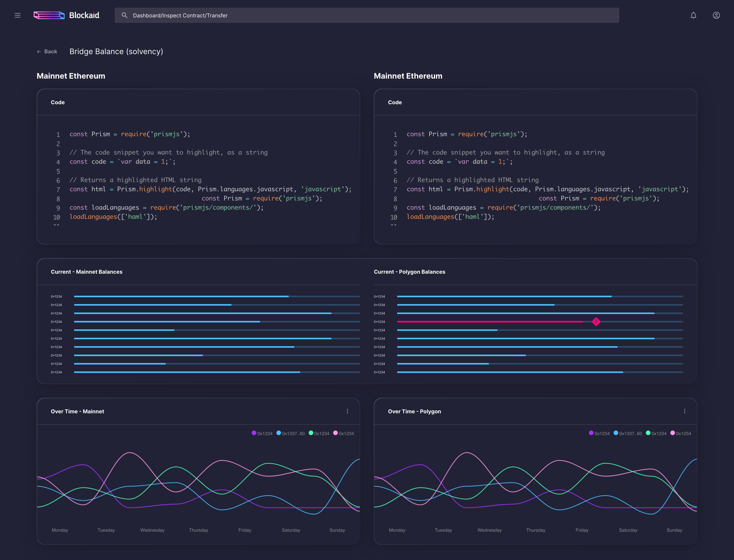The height and width of the screenshot is (560, 734).
Task: Toggle pink 0x1234 series in Polygon legend
Action: pyautogui.click(x=680, y=433)
